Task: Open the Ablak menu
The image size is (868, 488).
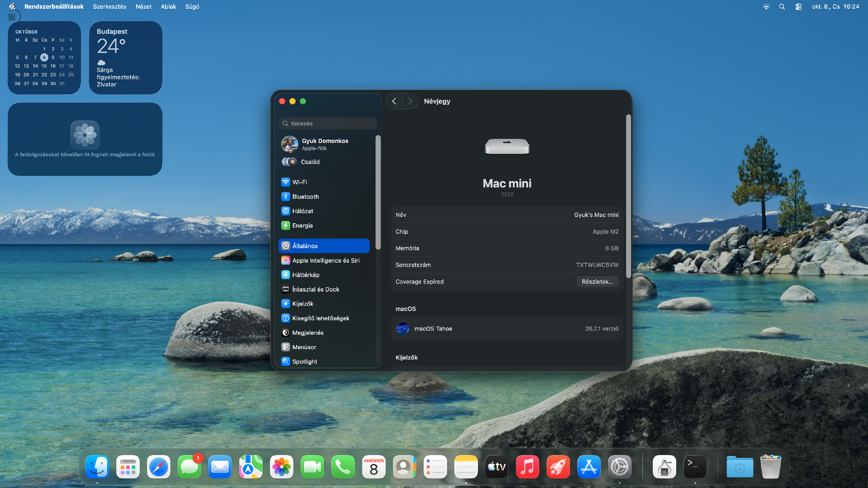Action: [168, 6]
